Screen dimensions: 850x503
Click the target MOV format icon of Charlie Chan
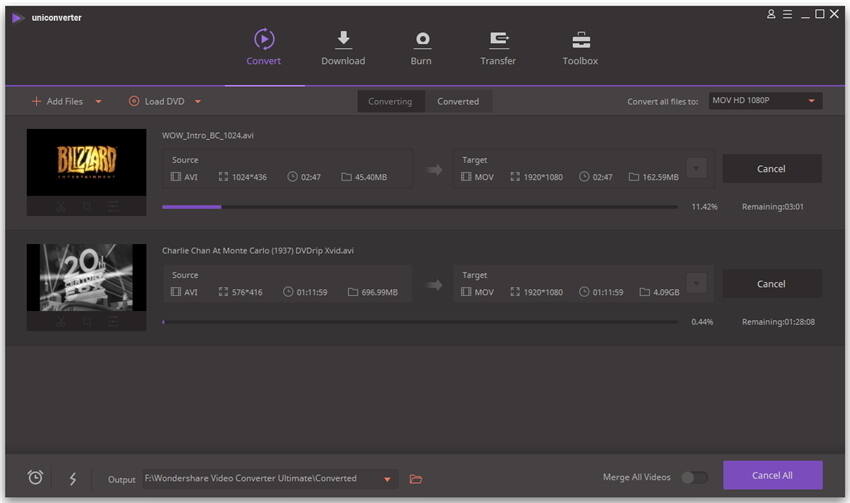tap(466, 292)
